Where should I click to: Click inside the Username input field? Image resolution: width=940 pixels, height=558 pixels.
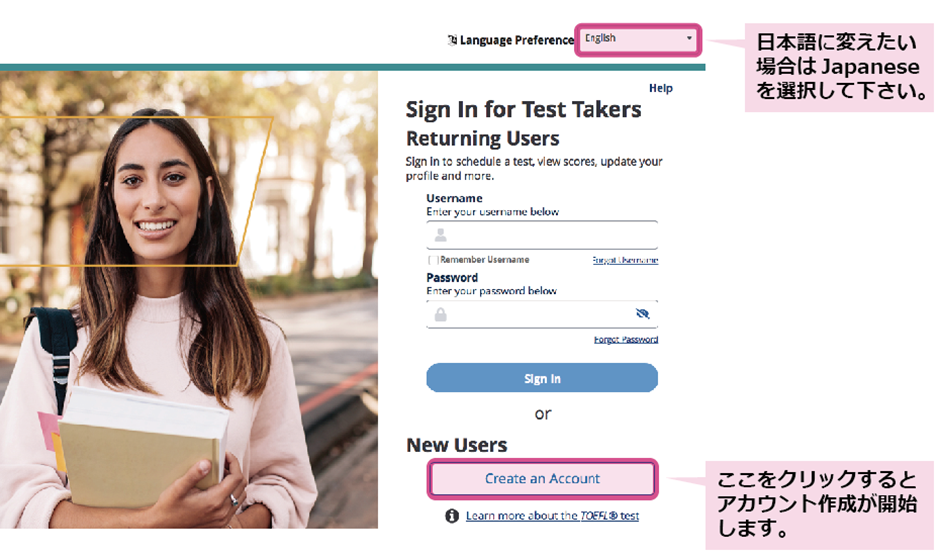[x=542, y=235]
